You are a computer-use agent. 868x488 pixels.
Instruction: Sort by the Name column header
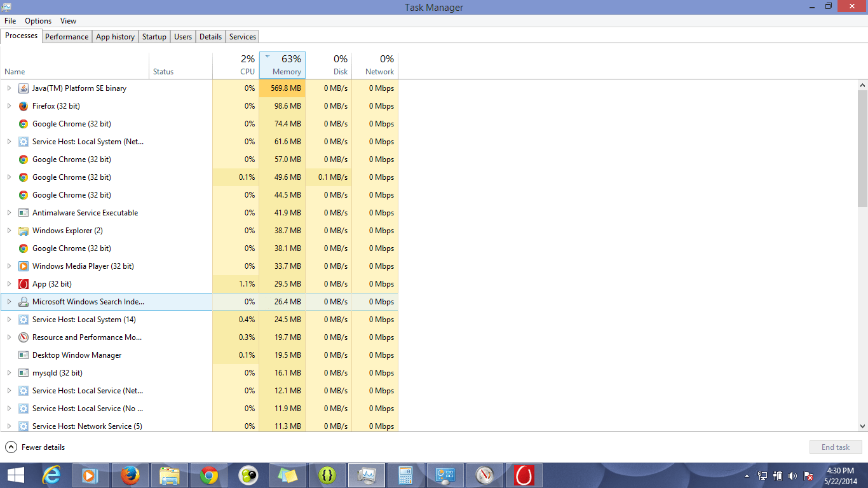coord(74,65)
